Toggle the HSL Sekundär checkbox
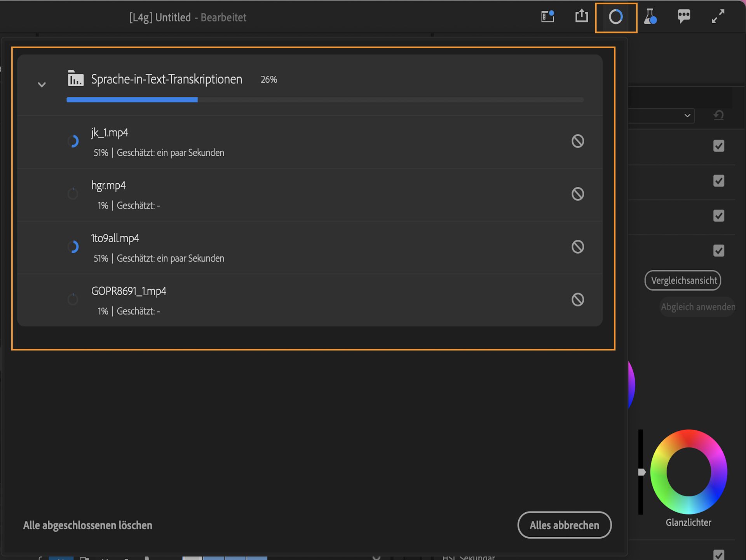 [719, 555]
